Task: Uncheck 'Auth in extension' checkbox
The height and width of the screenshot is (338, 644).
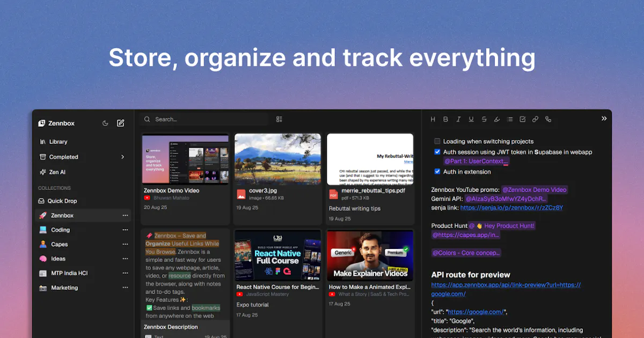Action: [x=437, y=172]
